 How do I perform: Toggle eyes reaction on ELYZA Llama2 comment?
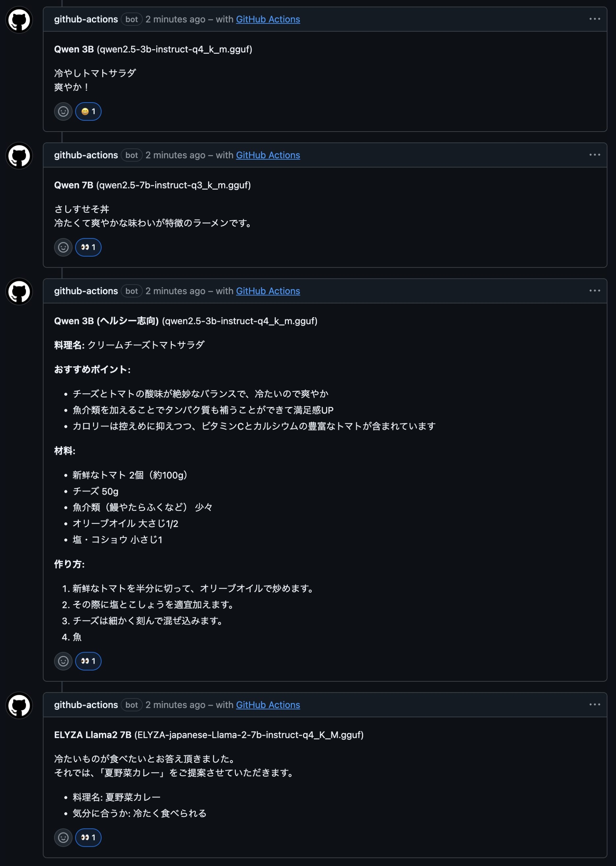(88, 838)
